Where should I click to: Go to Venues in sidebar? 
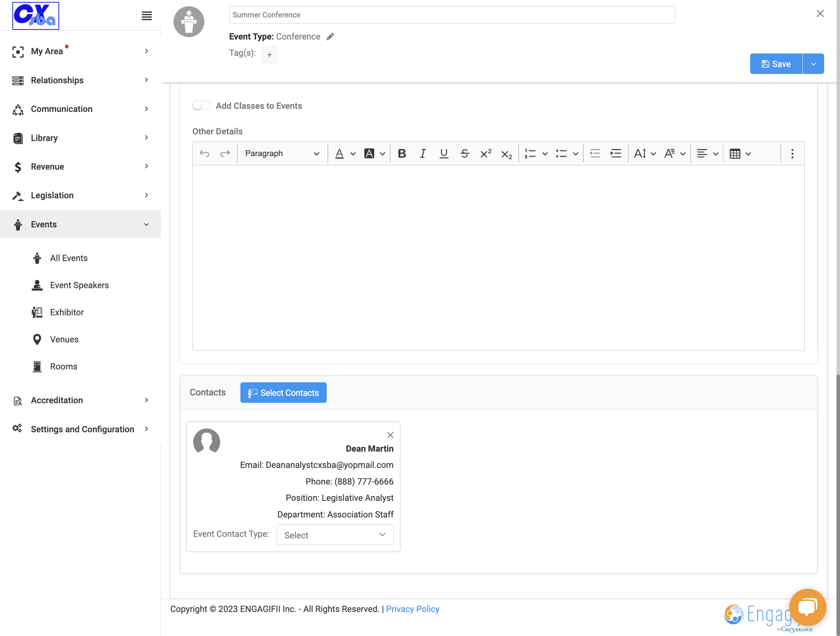point(64,340)
